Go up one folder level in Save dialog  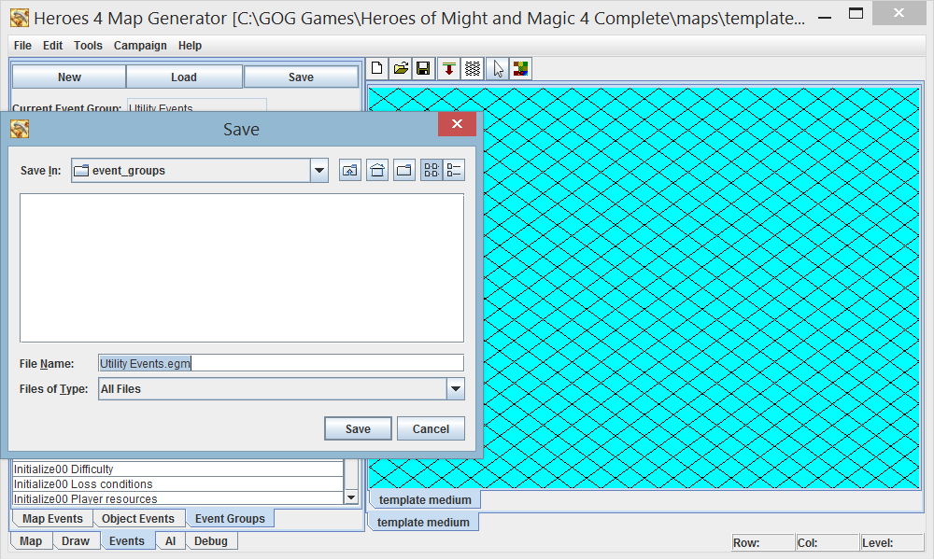pyautogui.click(x=350, y=171)
